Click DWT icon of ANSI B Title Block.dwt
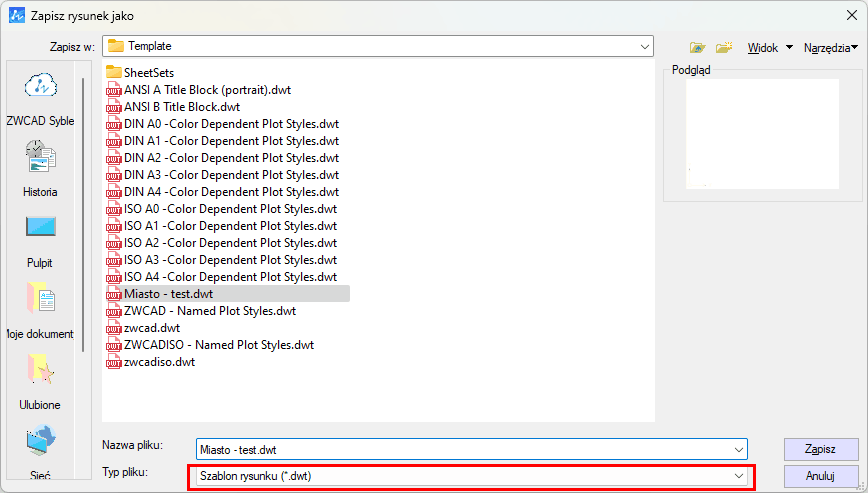Viewport: 868px width, 493px height. click(x=113, y=107)
